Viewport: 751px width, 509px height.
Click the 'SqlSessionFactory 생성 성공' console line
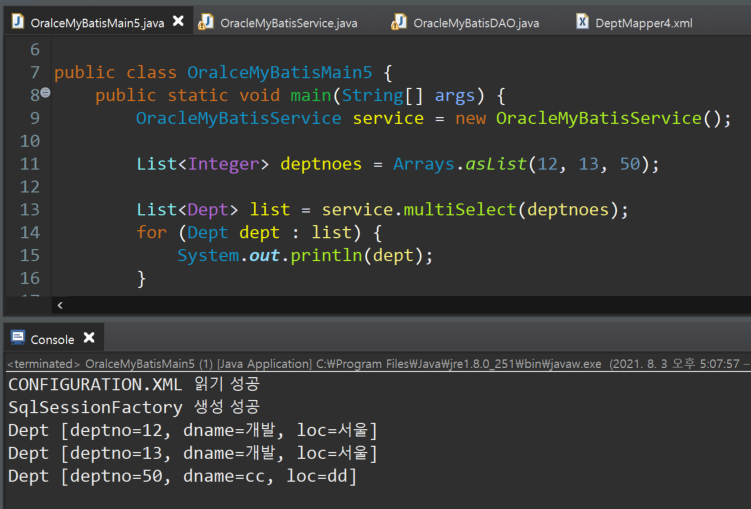click(134, 407)
